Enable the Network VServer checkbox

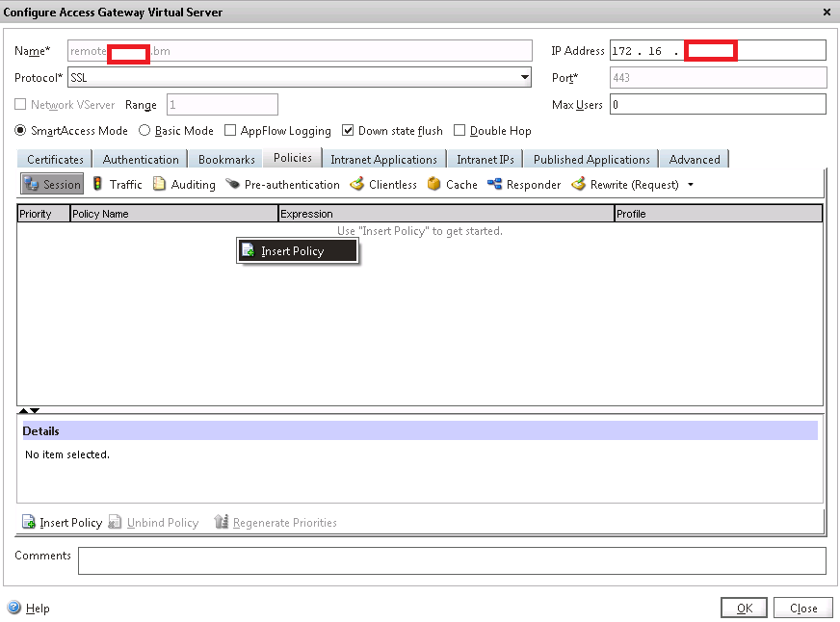coord(20,104)
